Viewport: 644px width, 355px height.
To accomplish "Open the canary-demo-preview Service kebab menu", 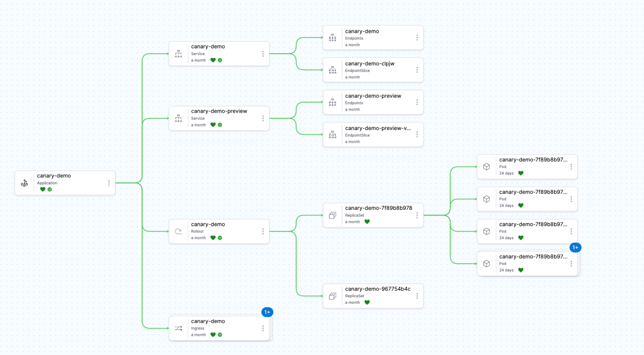I will [x=263, y=118].
